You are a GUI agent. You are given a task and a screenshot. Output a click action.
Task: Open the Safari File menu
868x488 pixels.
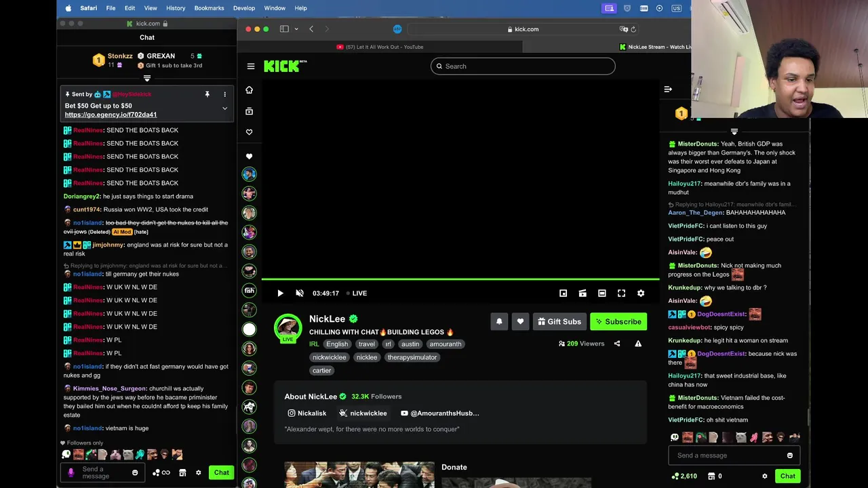pos(111,8)
